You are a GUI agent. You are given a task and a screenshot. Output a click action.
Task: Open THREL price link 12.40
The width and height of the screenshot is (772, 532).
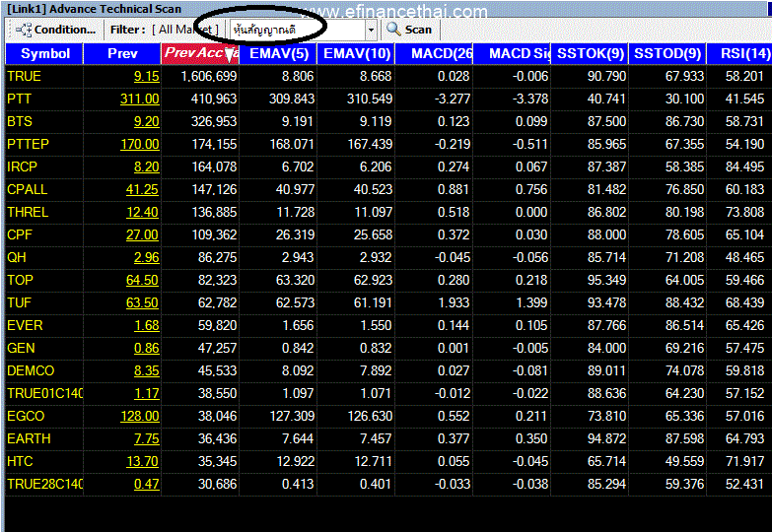click(x=142, y=213)
